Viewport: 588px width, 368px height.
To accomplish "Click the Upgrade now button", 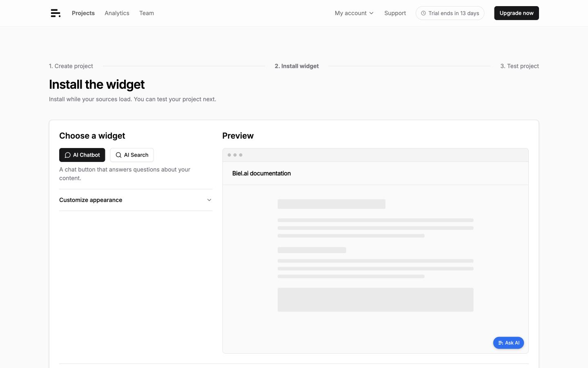I will click(517, 13).
